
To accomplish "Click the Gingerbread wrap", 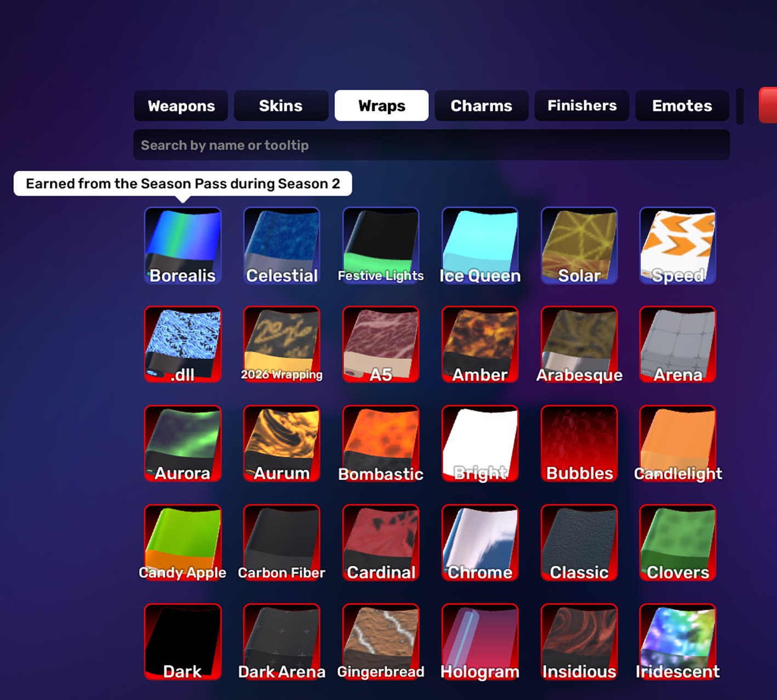I will [381, 642].
